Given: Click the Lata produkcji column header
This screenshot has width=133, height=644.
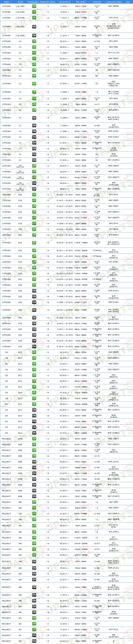Looking at the screenshot, I should 64,2.
